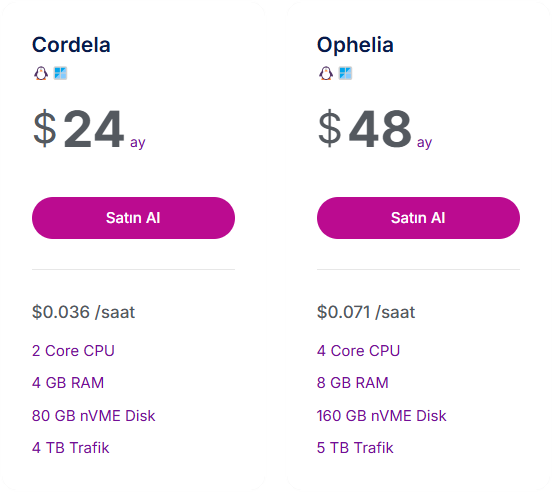Select the 2 Core CPU feature
This screenshot has height=492, width=552.
coord(73,351)
